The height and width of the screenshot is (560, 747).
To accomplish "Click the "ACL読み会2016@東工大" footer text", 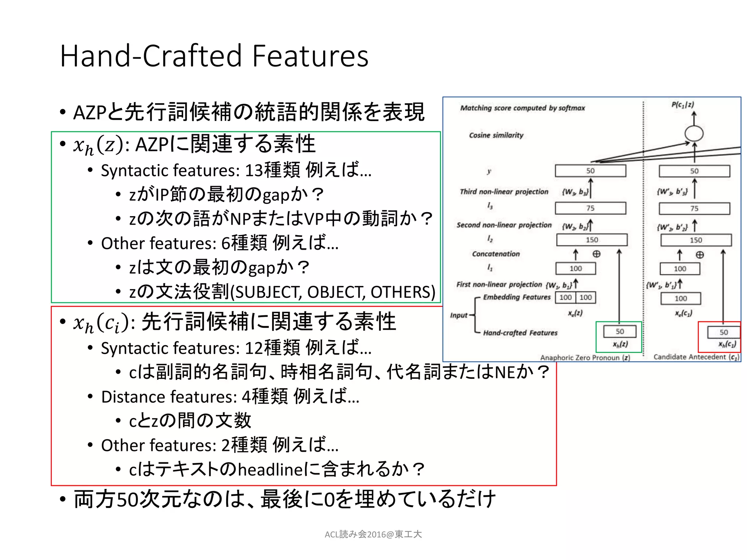I will click(373, 534).
